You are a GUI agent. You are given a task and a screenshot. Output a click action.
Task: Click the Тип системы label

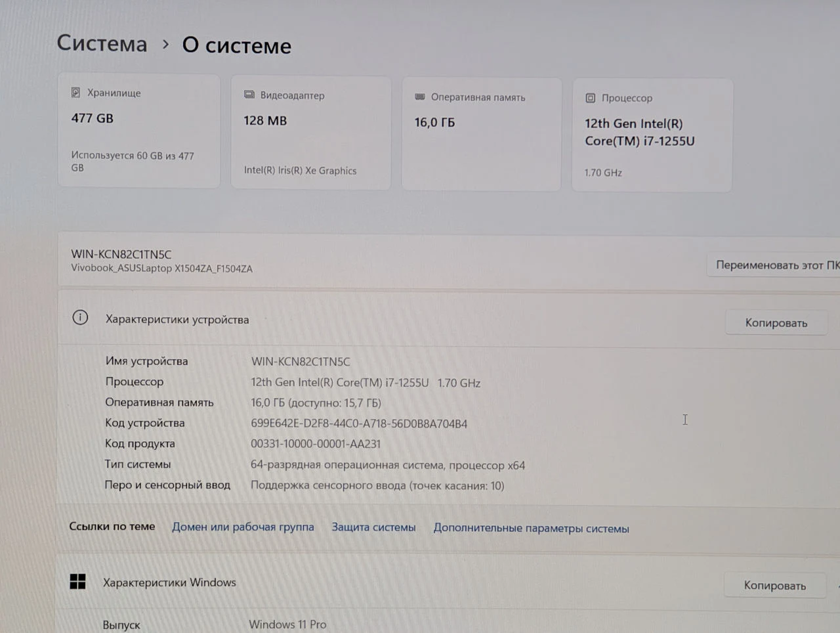click(x=138, y=464)
